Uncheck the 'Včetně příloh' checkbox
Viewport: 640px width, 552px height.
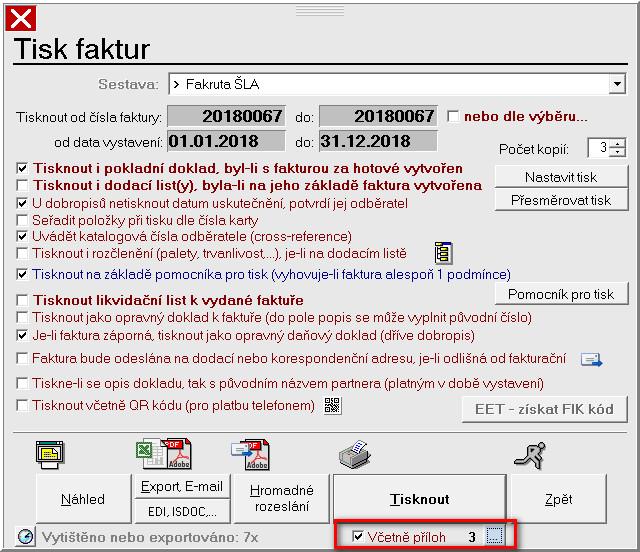click(358, 536)
